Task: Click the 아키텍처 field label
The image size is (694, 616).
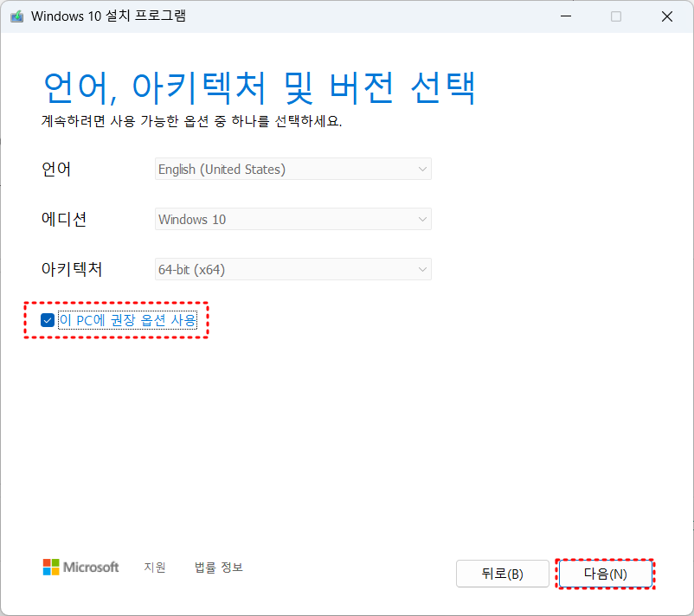Action: pos(72,269)
